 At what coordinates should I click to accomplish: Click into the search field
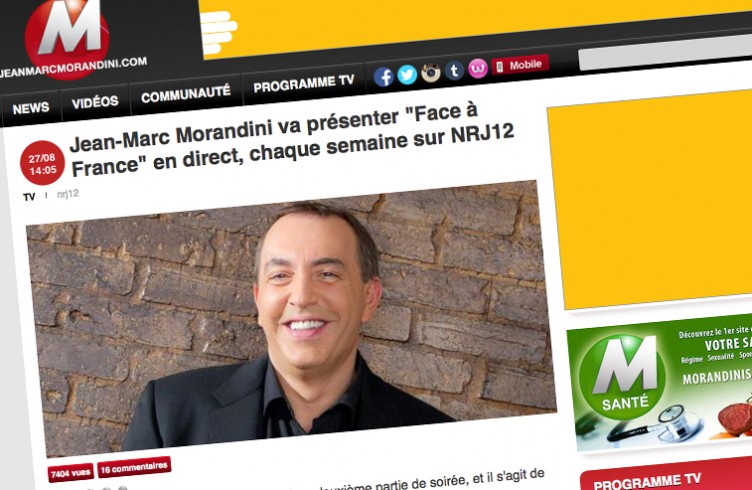tap(665, 51)
